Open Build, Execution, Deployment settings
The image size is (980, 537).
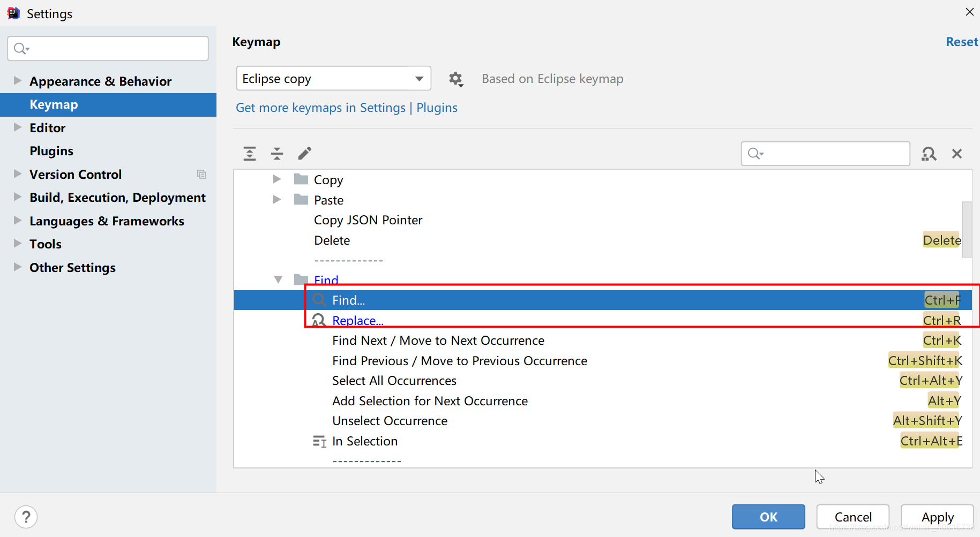pyautogui.click(x=118, y=198)
